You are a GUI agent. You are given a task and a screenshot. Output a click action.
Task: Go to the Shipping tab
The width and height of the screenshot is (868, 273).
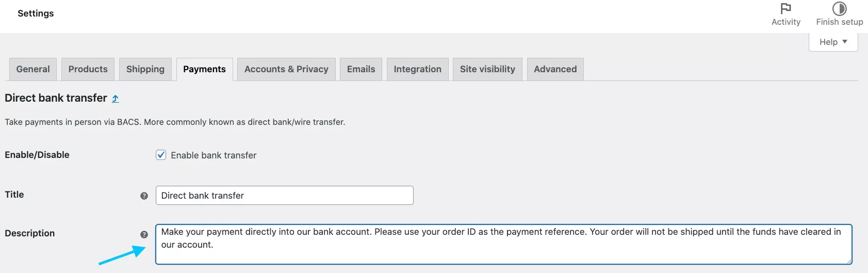pyautogui.click(x=145, y=69)
